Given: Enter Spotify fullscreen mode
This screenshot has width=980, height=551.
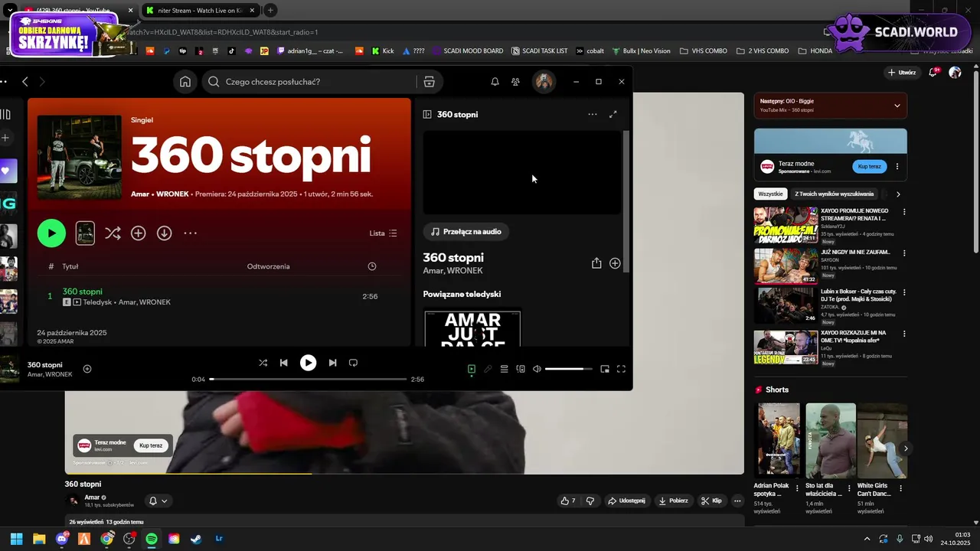Looking at the screenshot, I should (621, 369).
